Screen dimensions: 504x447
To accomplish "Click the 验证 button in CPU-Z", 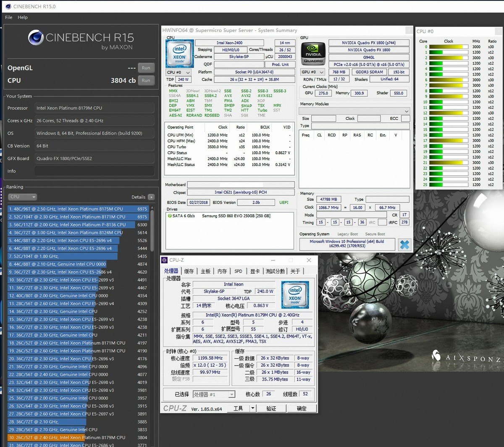I will point(271,408).
